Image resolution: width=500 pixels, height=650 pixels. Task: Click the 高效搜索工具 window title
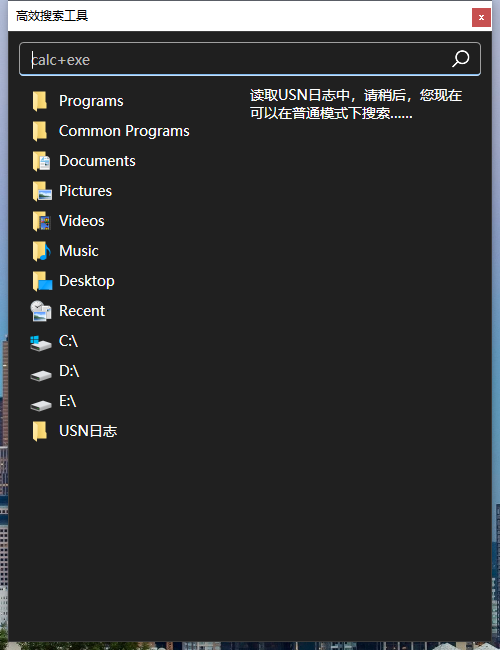point(52,16)
